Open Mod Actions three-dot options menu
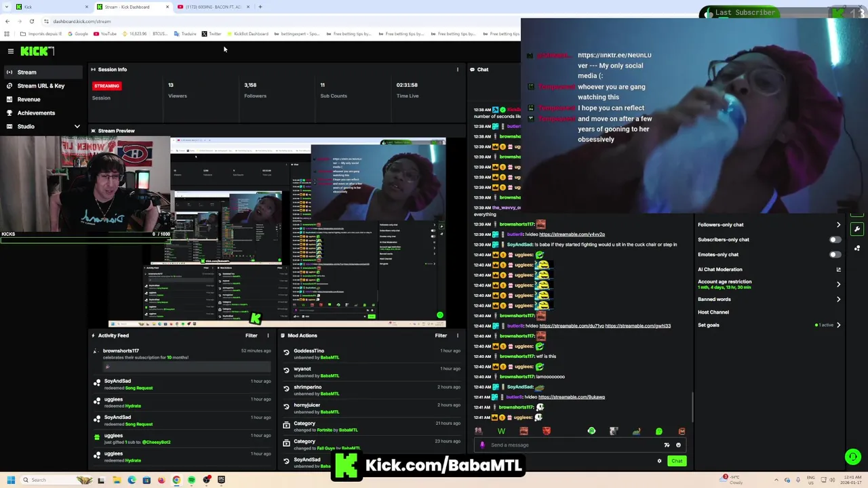 pyautogui.click(x=457, y=335)
